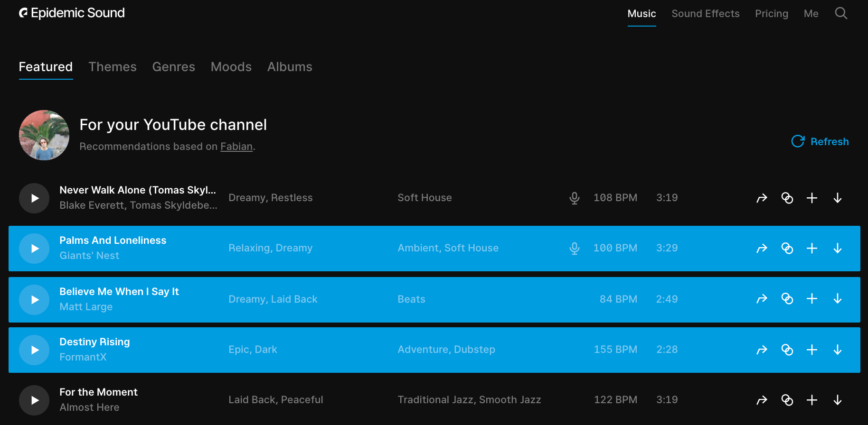This screenshot has height=425, width=868.
Task: Click the Epidemic Sound logo
Action: (x=72, y=13)
